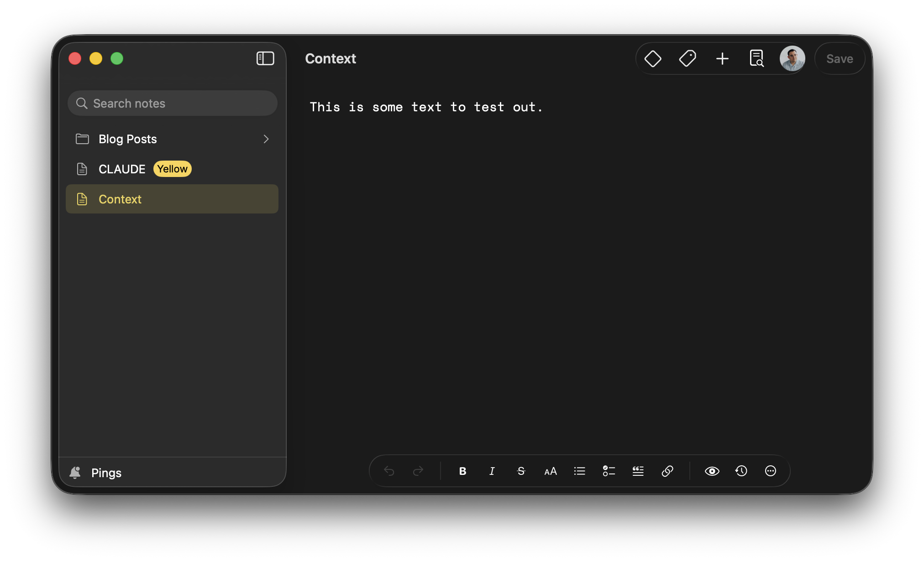924x562 pixels.
Task: Click the Save button
Action: coord(840,58)
